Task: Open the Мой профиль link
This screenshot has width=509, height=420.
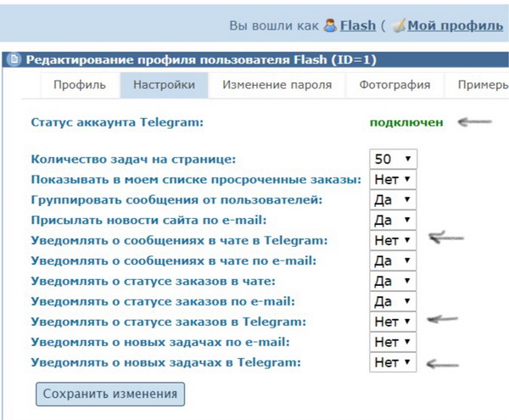Action: click(456, 25)
